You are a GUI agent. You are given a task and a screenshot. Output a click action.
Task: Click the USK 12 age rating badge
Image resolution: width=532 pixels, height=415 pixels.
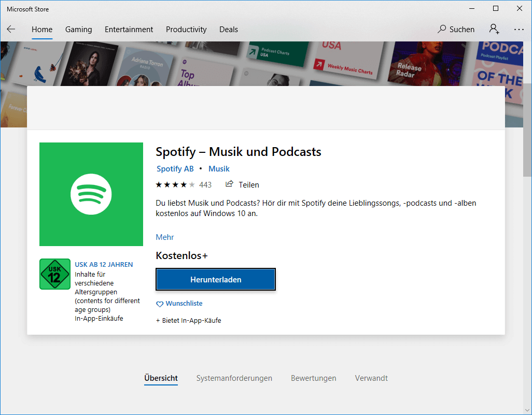click(x=54, y=274)
